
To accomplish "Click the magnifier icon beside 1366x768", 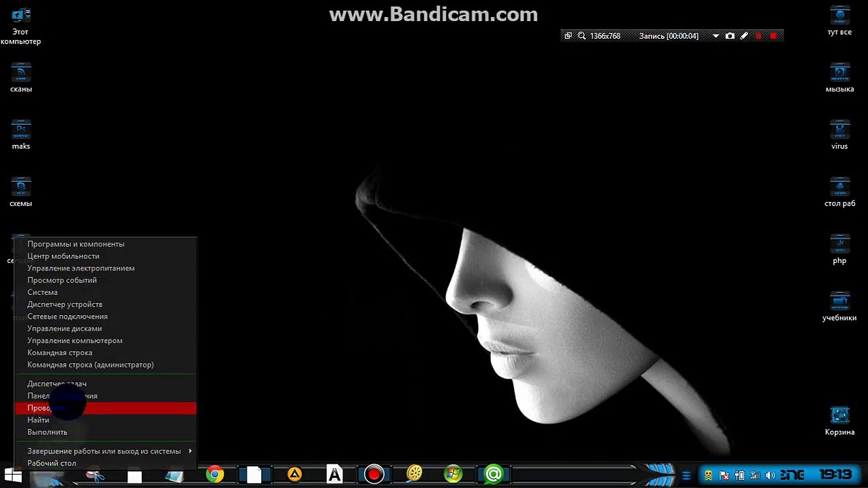I will [x=581, y=36].
